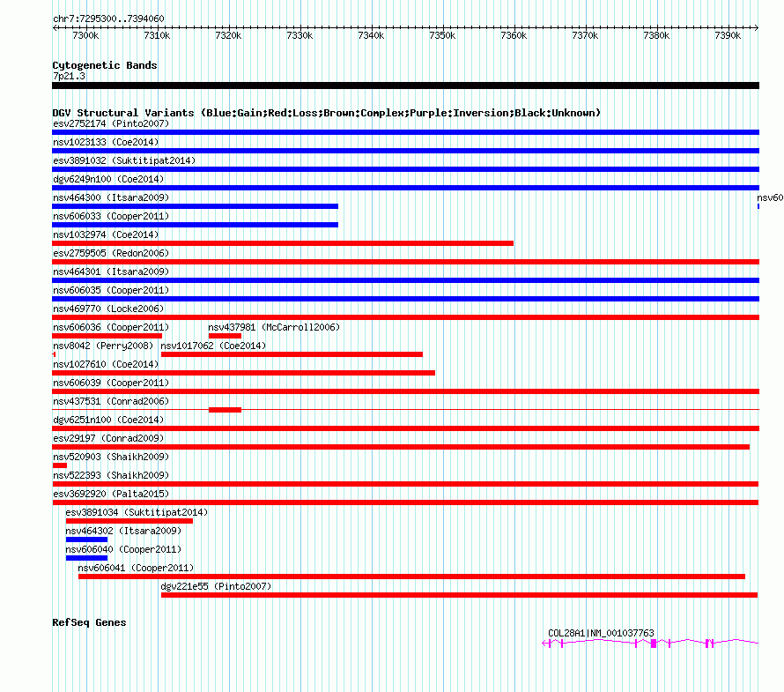Click the nsv606033 (Cooper2011) blue bar
784x692 pixels.
(195, 225)
